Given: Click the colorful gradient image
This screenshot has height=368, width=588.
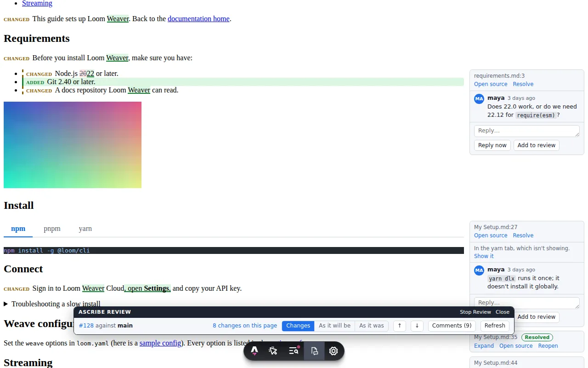Looking at the screenshot, I should coord(73,145).
